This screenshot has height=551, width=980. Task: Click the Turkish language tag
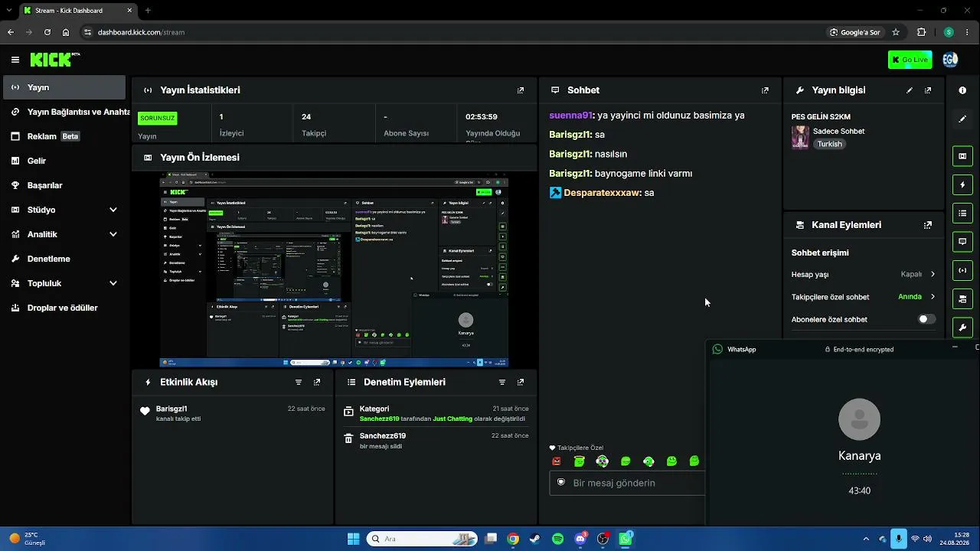pos(829,144)
